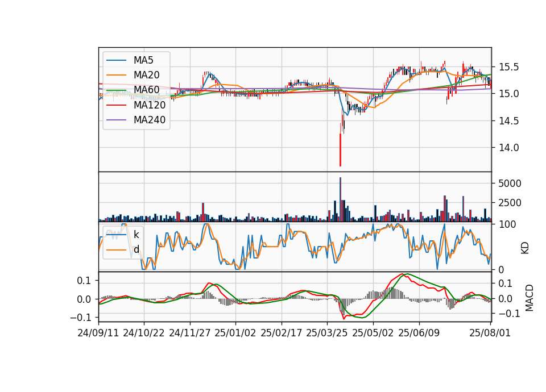
Task: Click the 24/09/11 date label
Action: 98,333
